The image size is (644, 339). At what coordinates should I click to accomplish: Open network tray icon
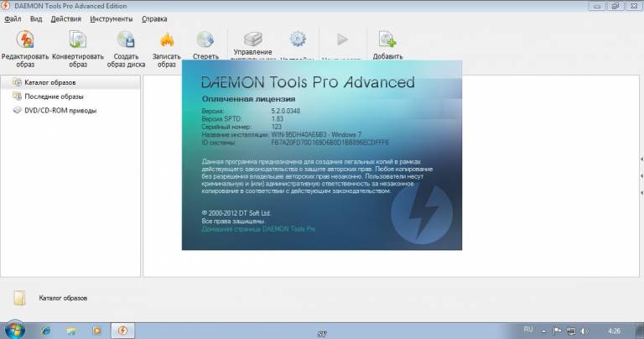click(x=571, y=331)
